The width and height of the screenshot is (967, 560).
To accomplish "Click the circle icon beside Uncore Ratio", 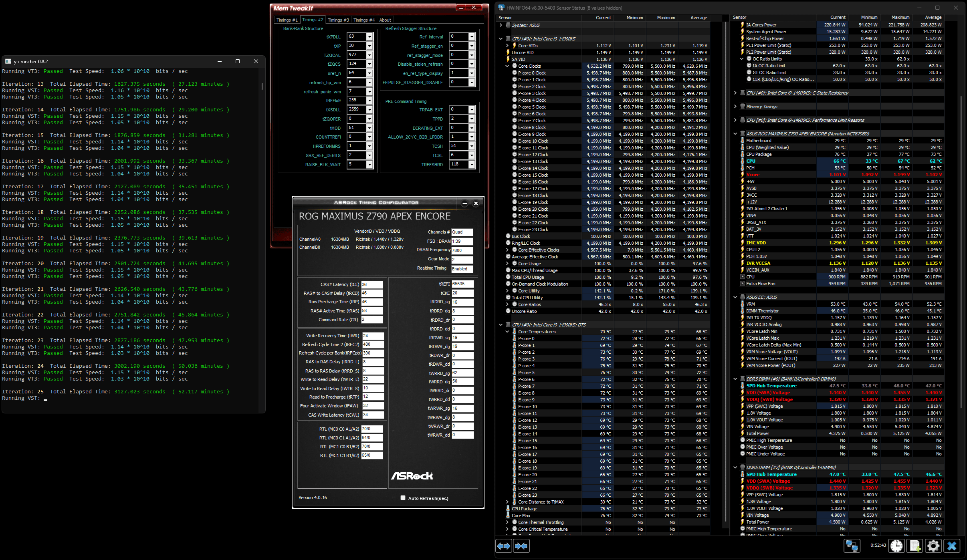I will click(508, 311).
